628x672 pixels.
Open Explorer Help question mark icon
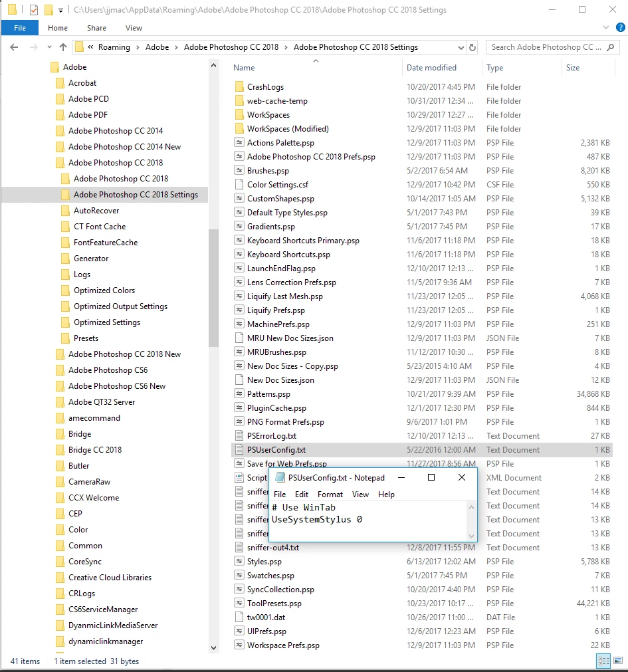[x=620, y=27]
